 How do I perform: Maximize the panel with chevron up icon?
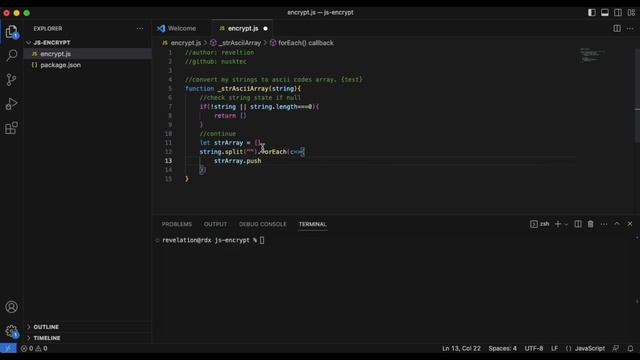617,224
